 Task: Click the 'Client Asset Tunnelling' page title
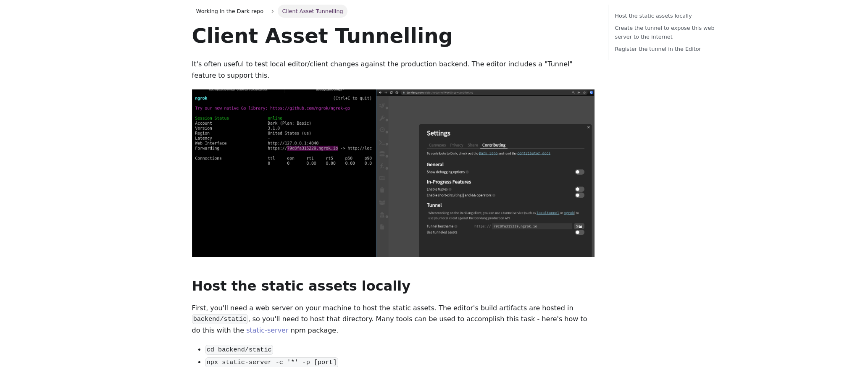tap(322, 36)
